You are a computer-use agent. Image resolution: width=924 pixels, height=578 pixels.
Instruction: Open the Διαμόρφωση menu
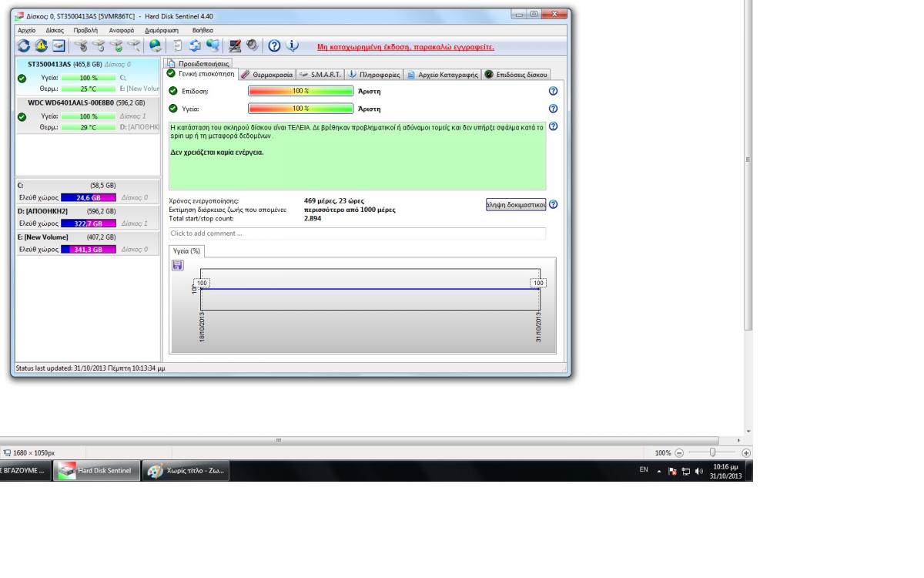[x=162, y=30]
